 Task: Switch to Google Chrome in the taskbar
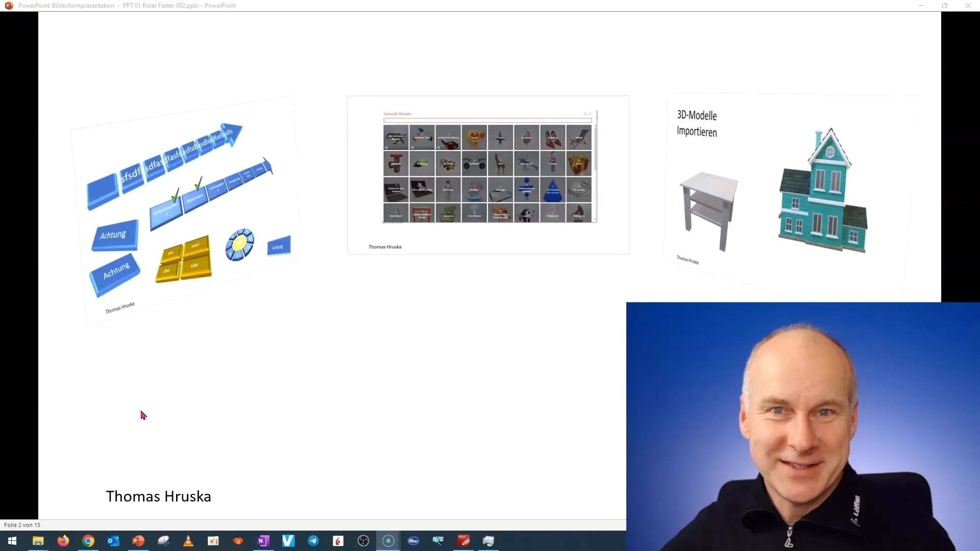(x=88, y=541)
